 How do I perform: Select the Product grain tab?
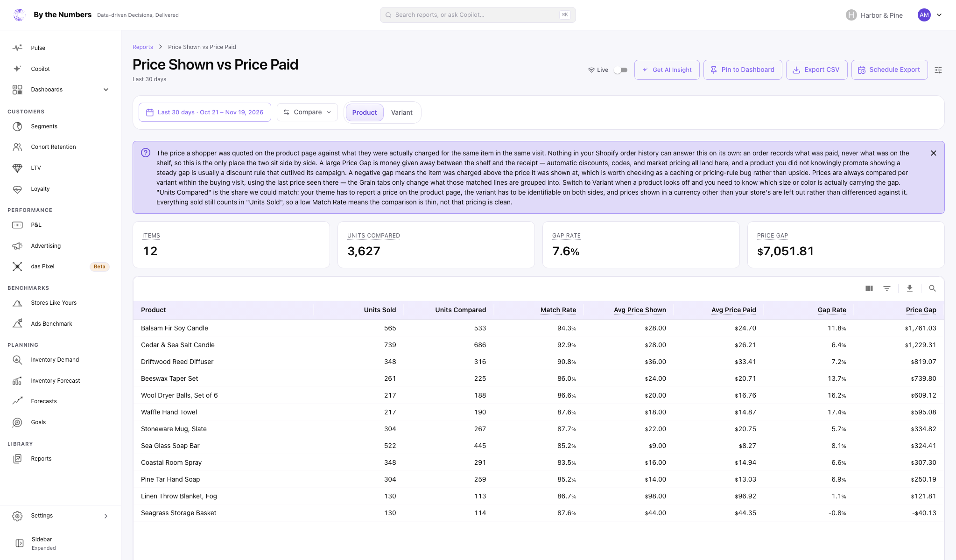pos(365,112)
